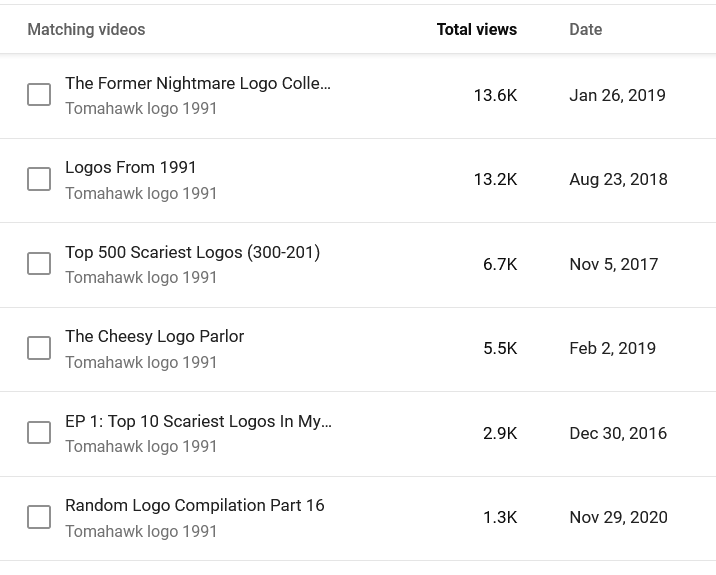Open Random Logo Compilation Part 16 video
Screen dimensions: 716x575
tap(195, 506)
